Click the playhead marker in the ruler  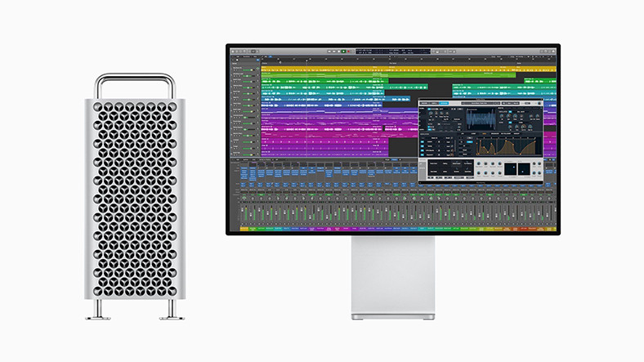[x=307, y=60]
